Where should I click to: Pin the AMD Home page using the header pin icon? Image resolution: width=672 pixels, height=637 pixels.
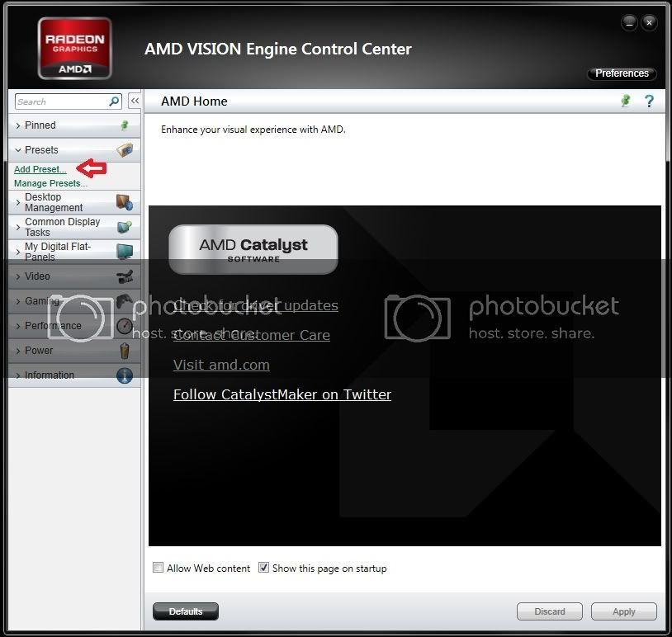tap(626, 101)
